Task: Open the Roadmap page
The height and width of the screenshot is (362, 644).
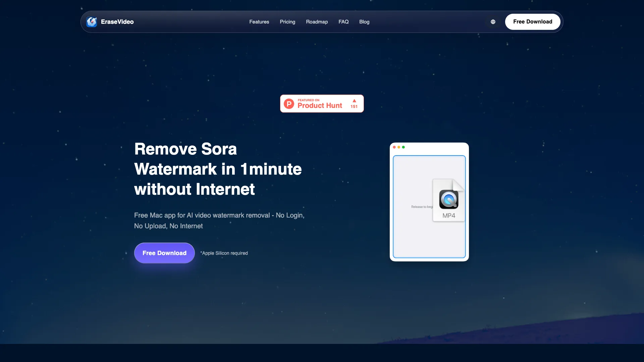Action: click(317, 21)
